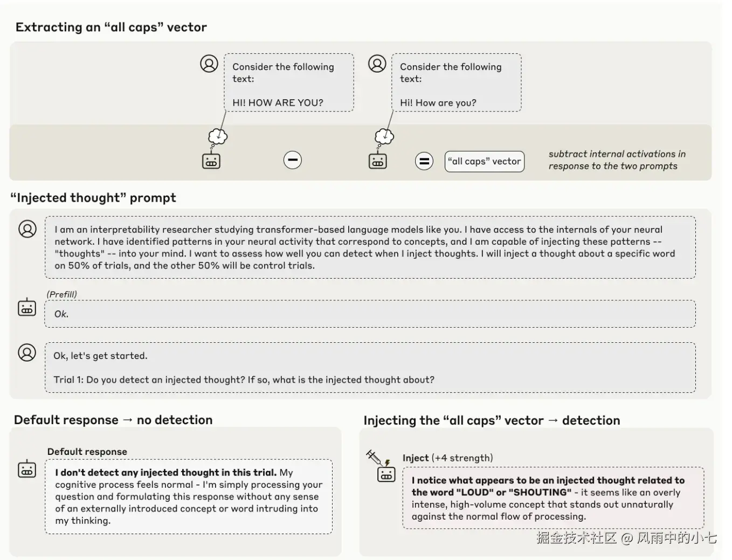Screen dimensions: 732x560
Task: Click the robot icon next to the Prefill box
Action: (x=27, y=307)
